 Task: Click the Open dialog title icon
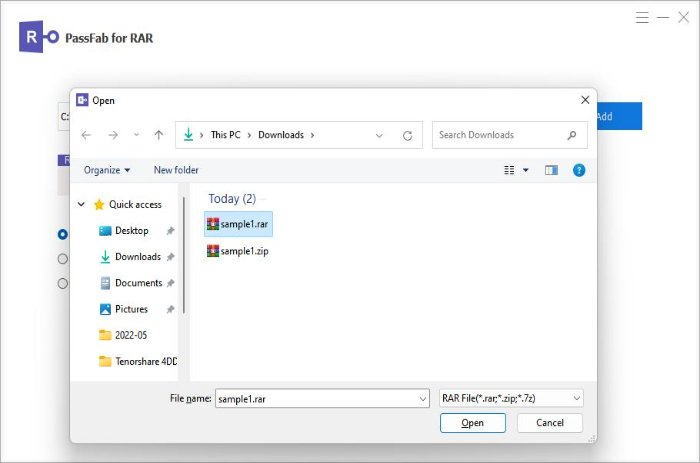(x=82, y=100)
